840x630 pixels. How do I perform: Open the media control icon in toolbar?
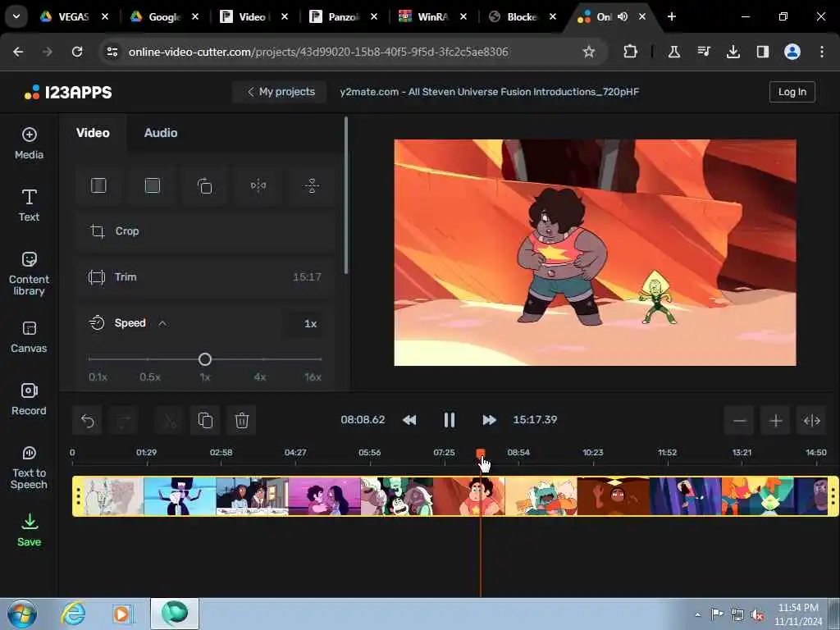pyautogui.click(x=703, y=52)
